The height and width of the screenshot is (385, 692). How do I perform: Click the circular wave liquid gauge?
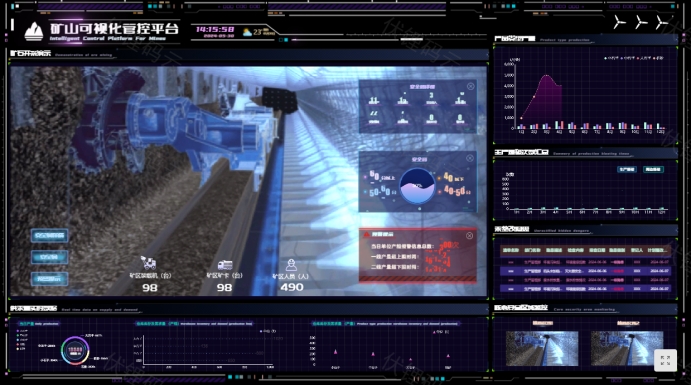[x=417, y=186]
